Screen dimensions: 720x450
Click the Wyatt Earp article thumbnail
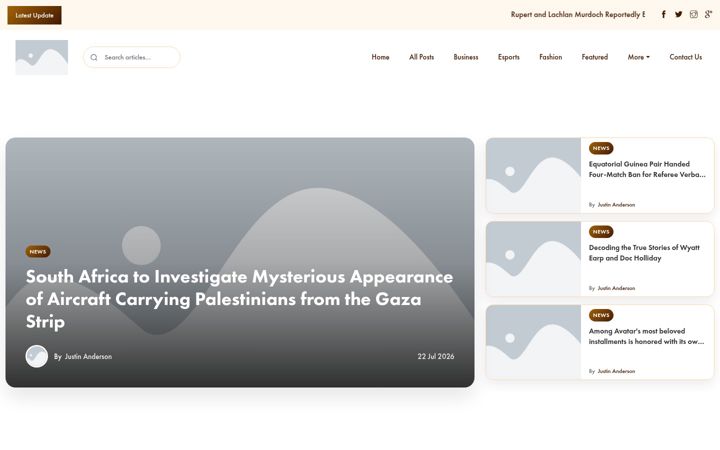click(x=533, y=259)
